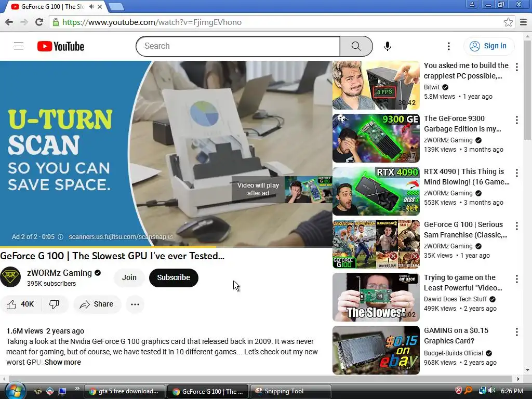Dislike the video with thumbs-down icon
This screenshot has height=399, width=532.
click(54, 304)
